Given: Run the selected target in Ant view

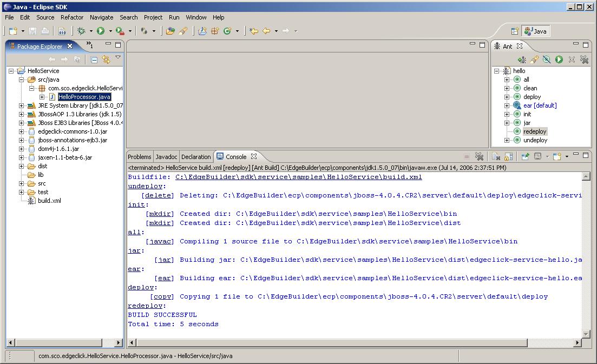Looking at the screenshot, I should 559,59.
